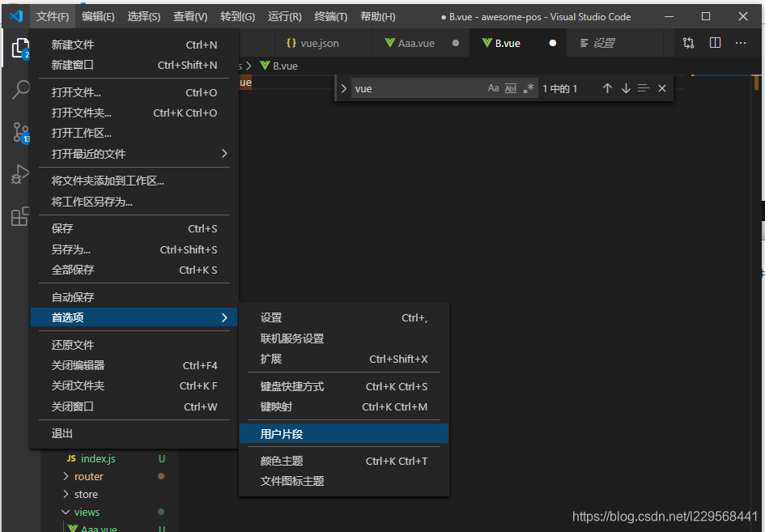Go to previous find match
This screenshot has width=765, height=532.
607,88
